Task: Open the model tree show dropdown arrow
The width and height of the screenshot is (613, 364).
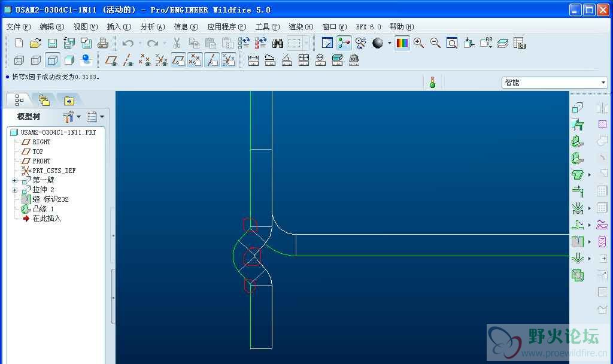Action: pos(102,117)
